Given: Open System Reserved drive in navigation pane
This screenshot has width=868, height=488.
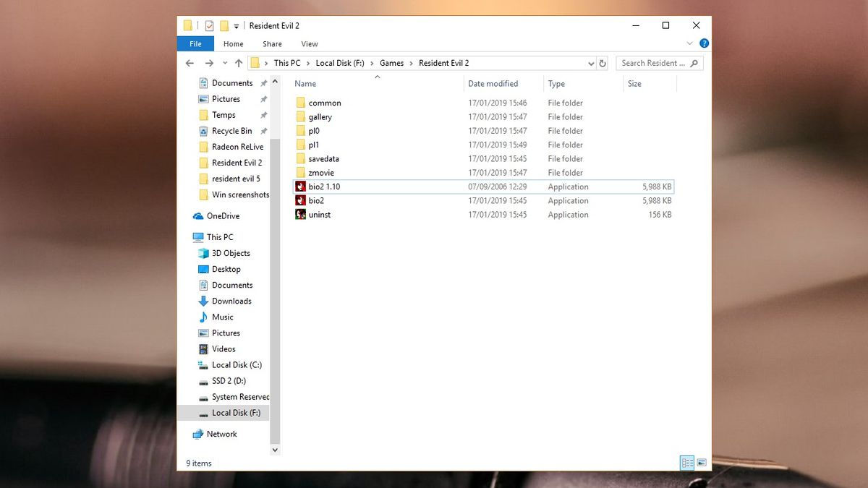Looking at the screenshot, I should [234, 396].
